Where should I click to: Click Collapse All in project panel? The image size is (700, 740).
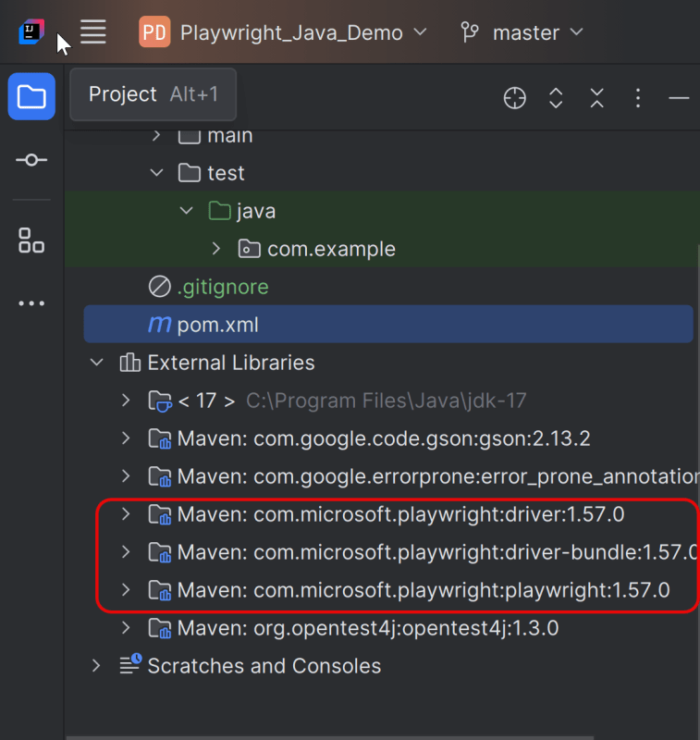pyautogui.click(x=596, y=98)
